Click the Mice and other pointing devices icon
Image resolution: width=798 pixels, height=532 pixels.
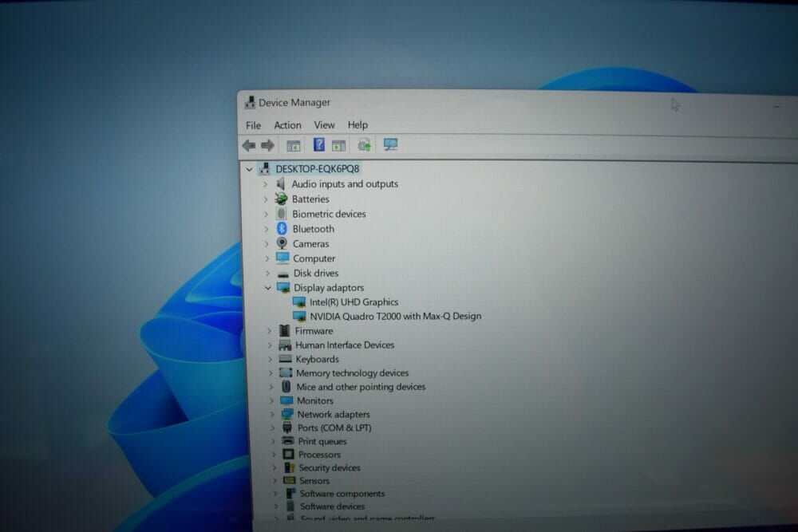[x=286, y=387]
